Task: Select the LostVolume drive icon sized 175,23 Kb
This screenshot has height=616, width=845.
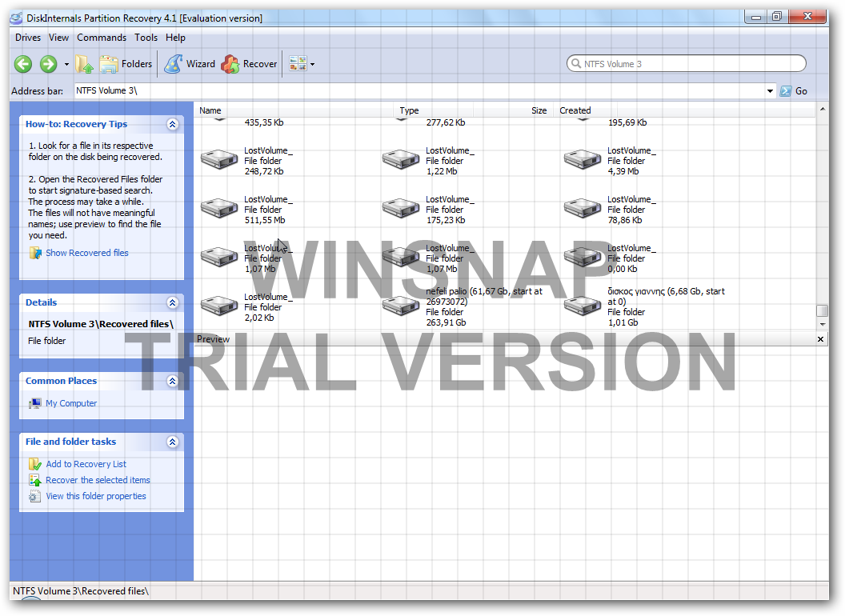Action: coord(401,208)
